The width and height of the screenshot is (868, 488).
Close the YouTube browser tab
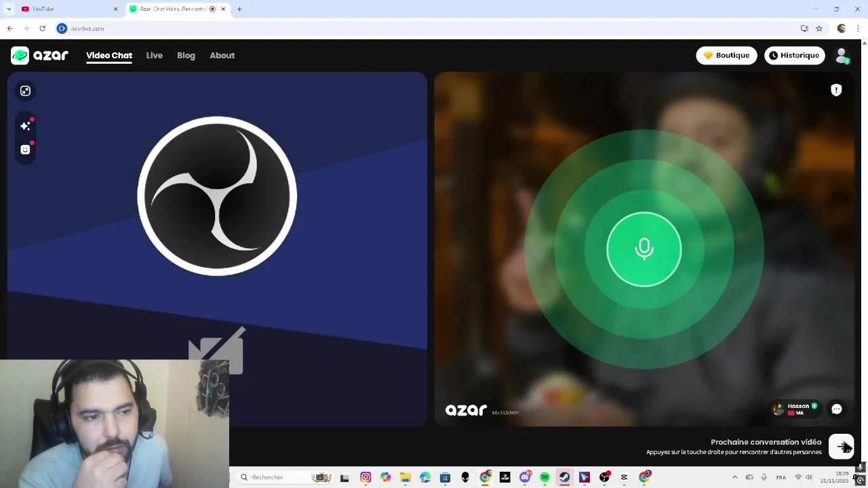115,9
